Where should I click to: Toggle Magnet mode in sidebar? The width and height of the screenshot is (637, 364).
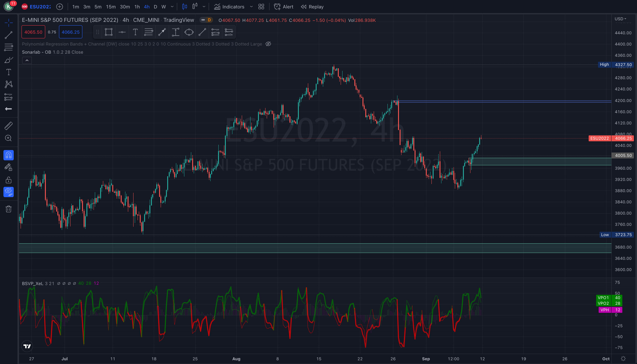click(8, 155)
